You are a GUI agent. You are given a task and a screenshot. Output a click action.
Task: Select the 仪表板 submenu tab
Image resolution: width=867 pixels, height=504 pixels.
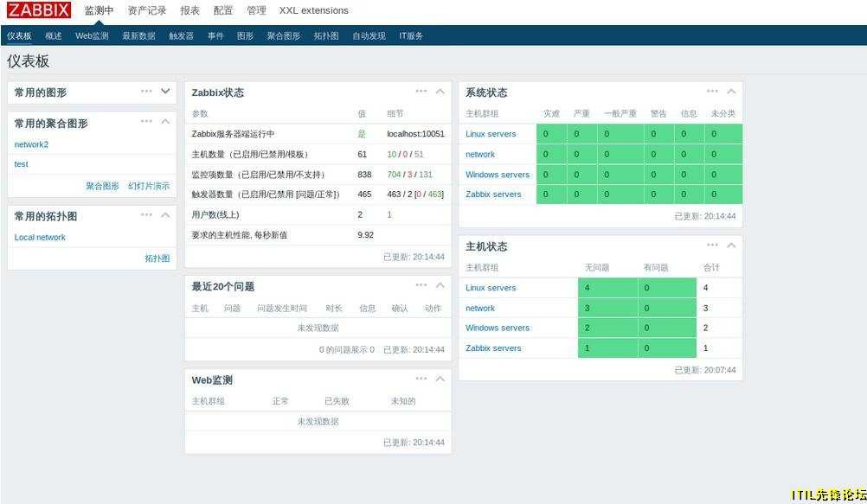(x=19, y=36)
